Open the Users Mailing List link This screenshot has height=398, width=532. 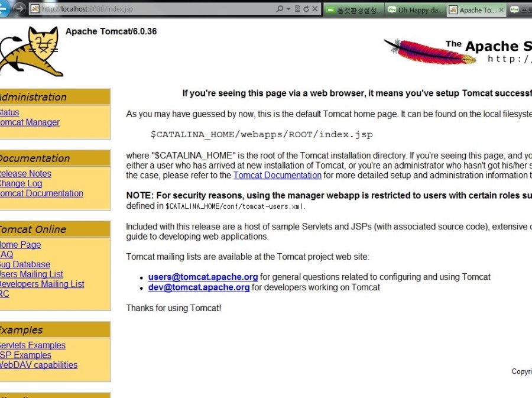coord(31,274)
